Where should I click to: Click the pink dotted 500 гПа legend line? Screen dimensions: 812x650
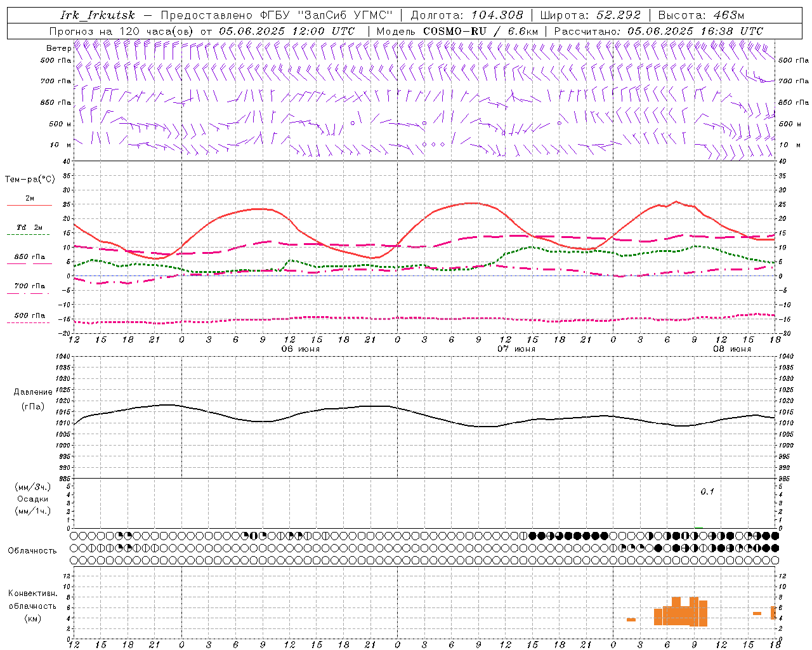click(29, 323)
